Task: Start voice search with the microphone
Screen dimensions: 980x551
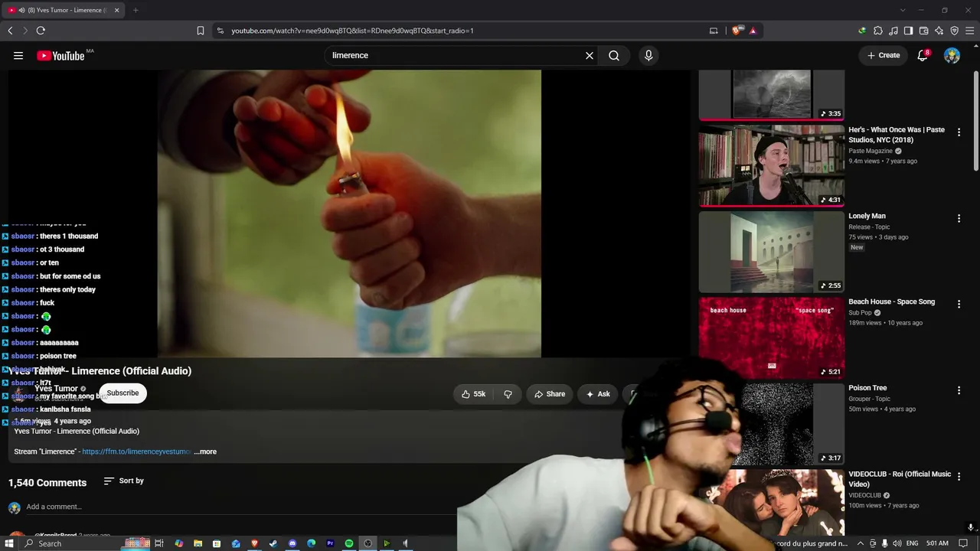Action: click(x=648, y=55)
